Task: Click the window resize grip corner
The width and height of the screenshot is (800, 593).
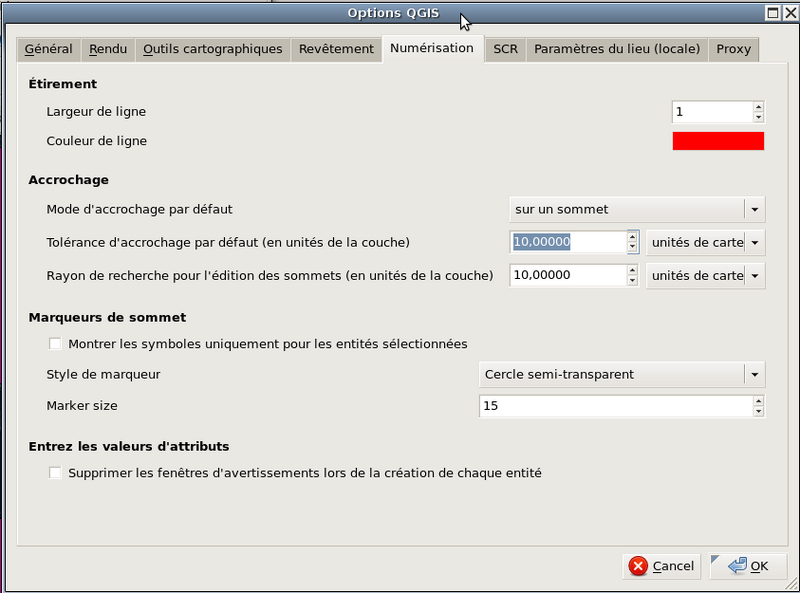Action: pyautogui.click(x=792, y=584)
